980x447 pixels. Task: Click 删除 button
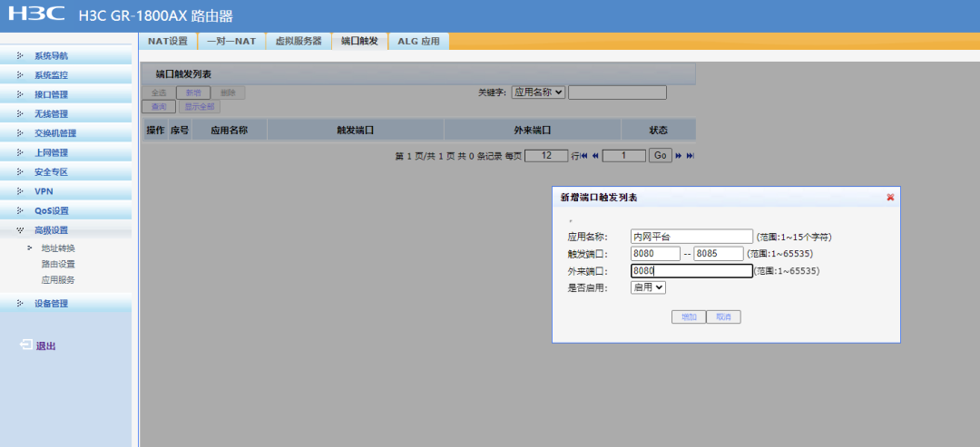click(228, 92)
